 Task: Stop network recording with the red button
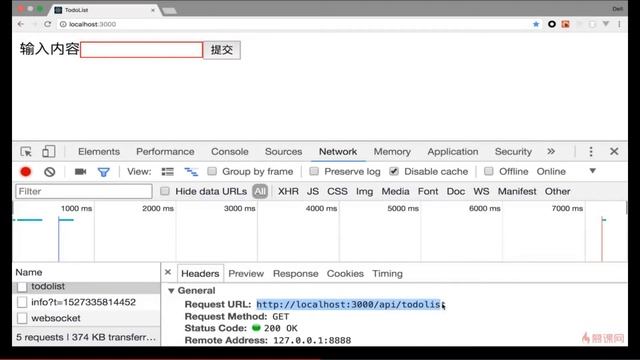(x=26, y=172)
